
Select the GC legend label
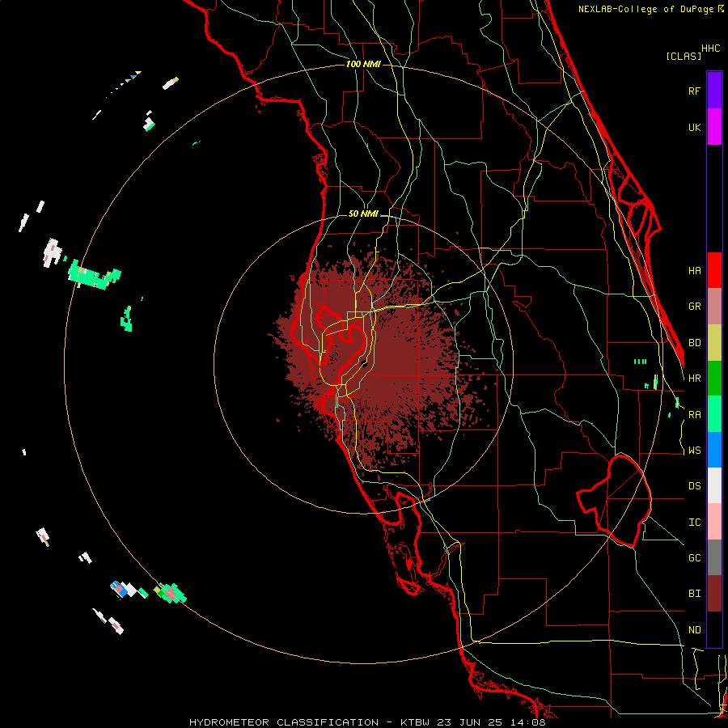[x=694, y=558]
